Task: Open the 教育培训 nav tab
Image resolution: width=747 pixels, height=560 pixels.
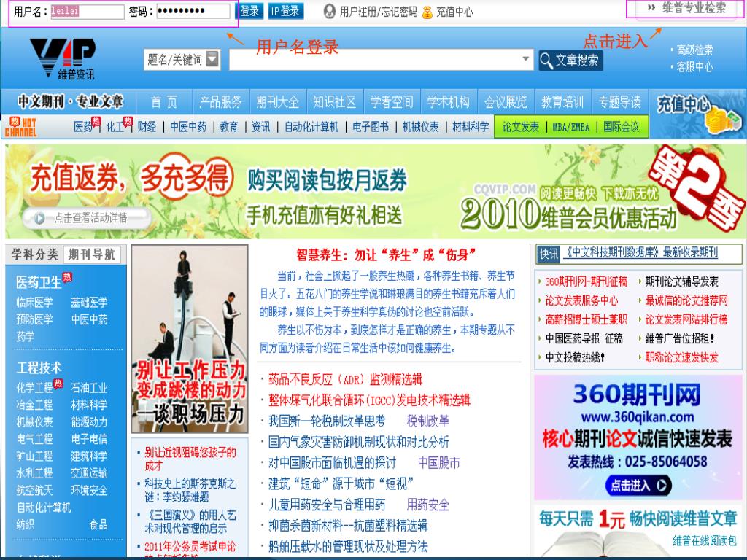Action: (x=562, y=102)
